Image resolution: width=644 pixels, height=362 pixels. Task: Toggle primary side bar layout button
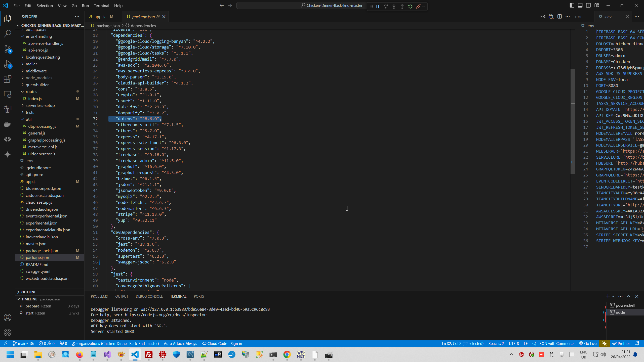(x=572, y=6)
